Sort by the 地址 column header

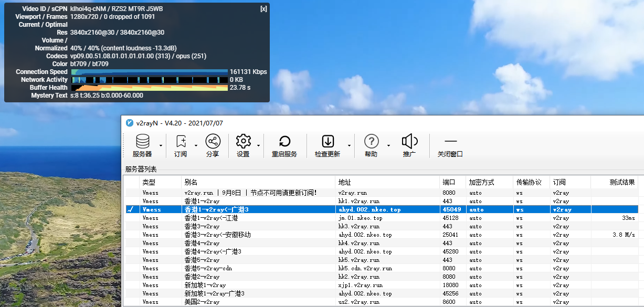[388, 182]
